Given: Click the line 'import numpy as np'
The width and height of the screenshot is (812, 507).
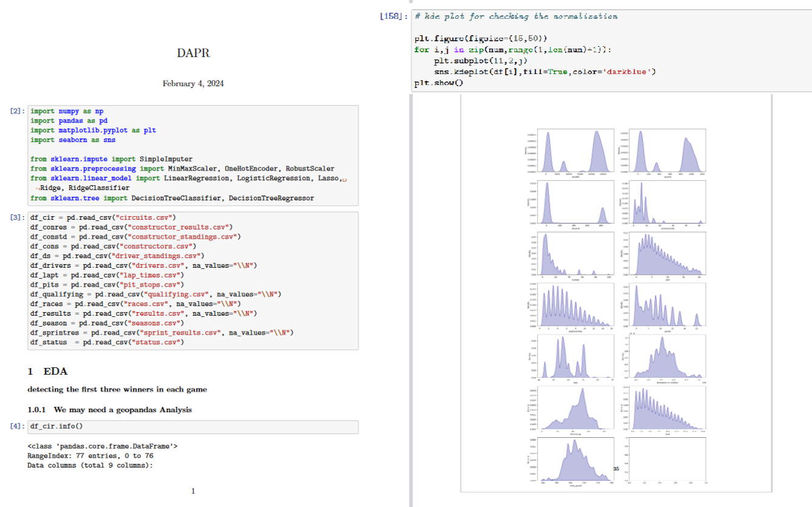Looking at the screenshot, I should click(x=67, y=112).
